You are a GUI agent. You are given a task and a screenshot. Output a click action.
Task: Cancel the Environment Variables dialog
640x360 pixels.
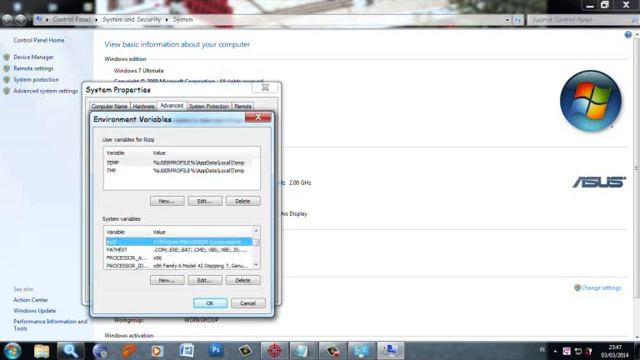pyautogui.click(x=248, y=303)
